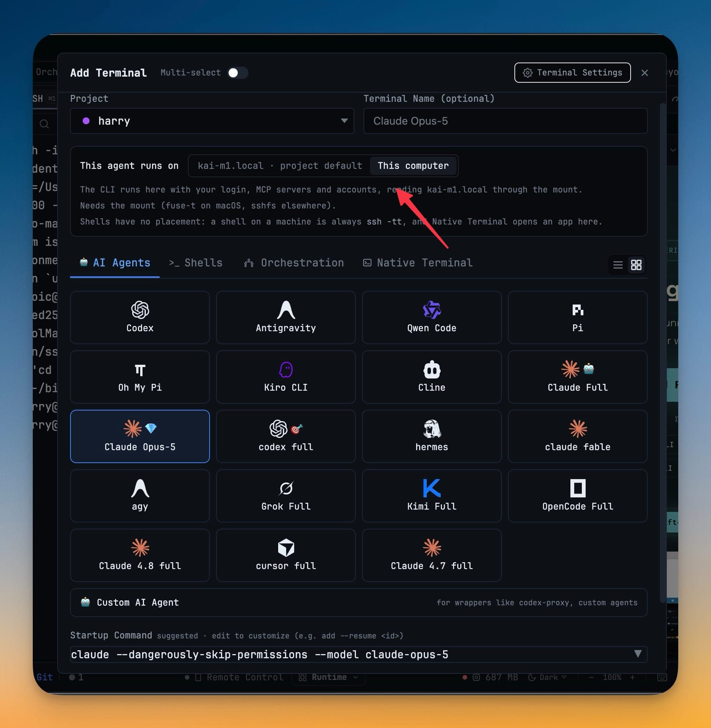Click the search magnifier in background sidebar

44,124
